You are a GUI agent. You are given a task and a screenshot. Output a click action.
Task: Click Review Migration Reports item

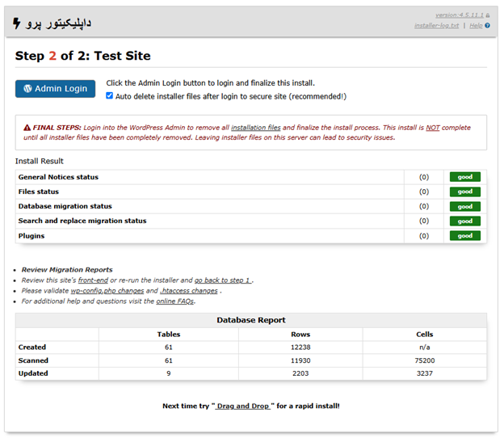[67, 270]
